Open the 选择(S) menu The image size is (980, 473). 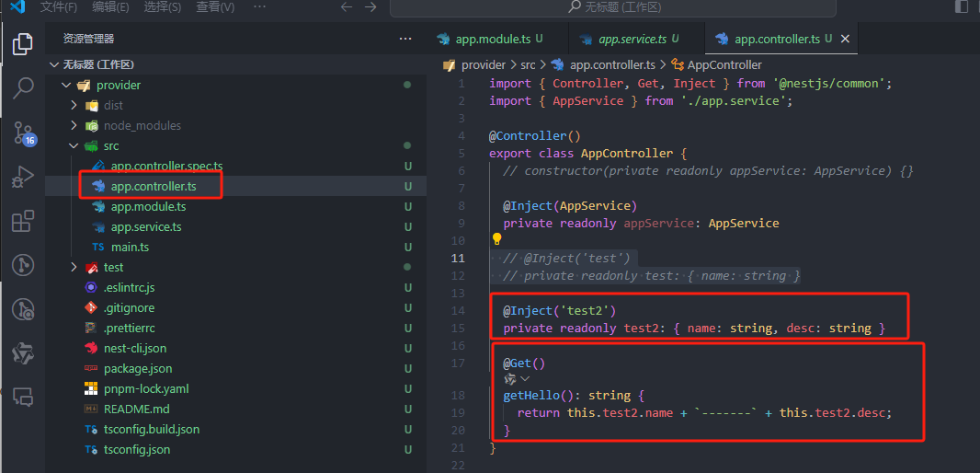pos(162,6)
